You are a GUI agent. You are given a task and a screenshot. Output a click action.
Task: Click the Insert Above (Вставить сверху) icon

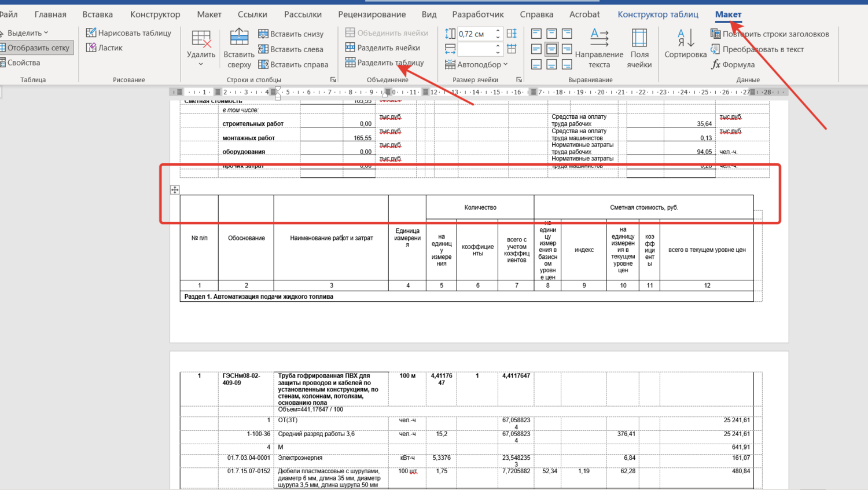[x=239, y=38]
